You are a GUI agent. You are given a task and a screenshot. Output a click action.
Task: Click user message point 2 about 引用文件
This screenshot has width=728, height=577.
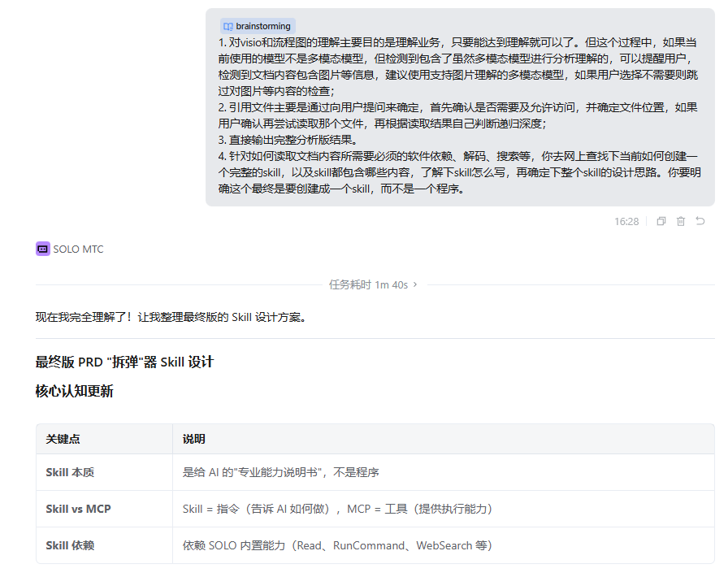(x=458, y=115)
